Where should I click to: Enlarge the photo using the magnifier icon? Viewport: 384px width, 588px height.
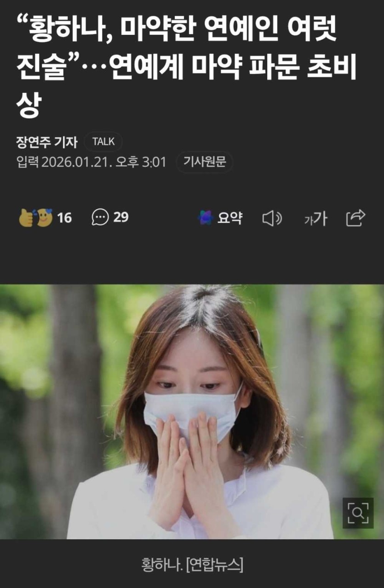pyautogui.click(x=358, y=513)
